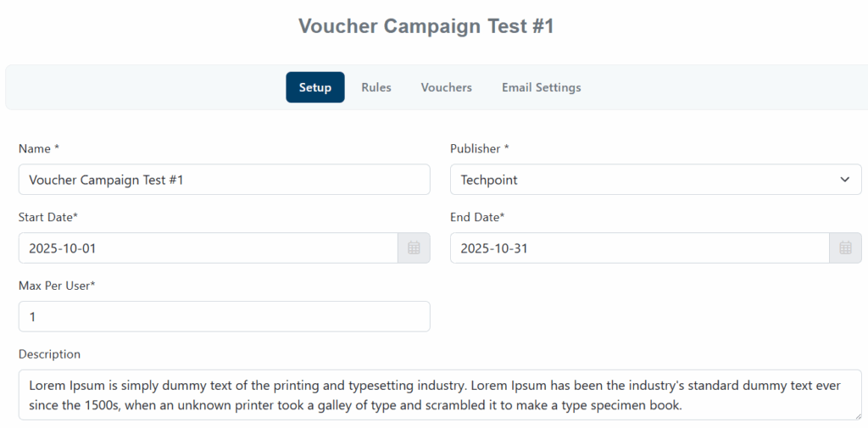Open the Vouchers tab
This screenshot has height=428, width=868.
pos(446,87)
